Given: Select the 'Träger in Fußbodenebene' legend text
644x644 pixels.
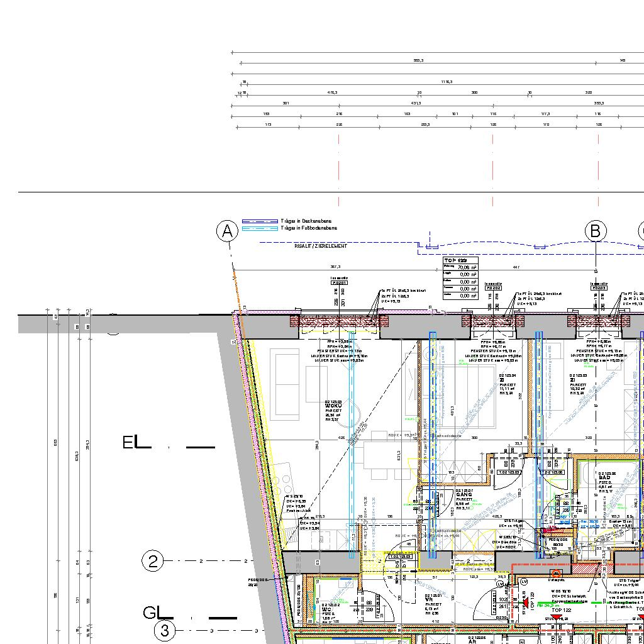Looking at the screenshot, I should pos(309,228).
